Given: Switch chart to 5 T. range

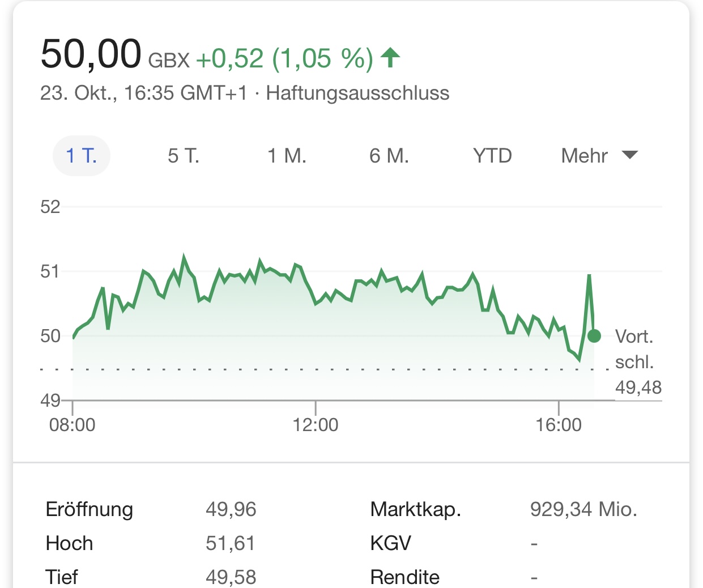Looking at the screenshot, I should pyautogui.click(x=184, y=156).
